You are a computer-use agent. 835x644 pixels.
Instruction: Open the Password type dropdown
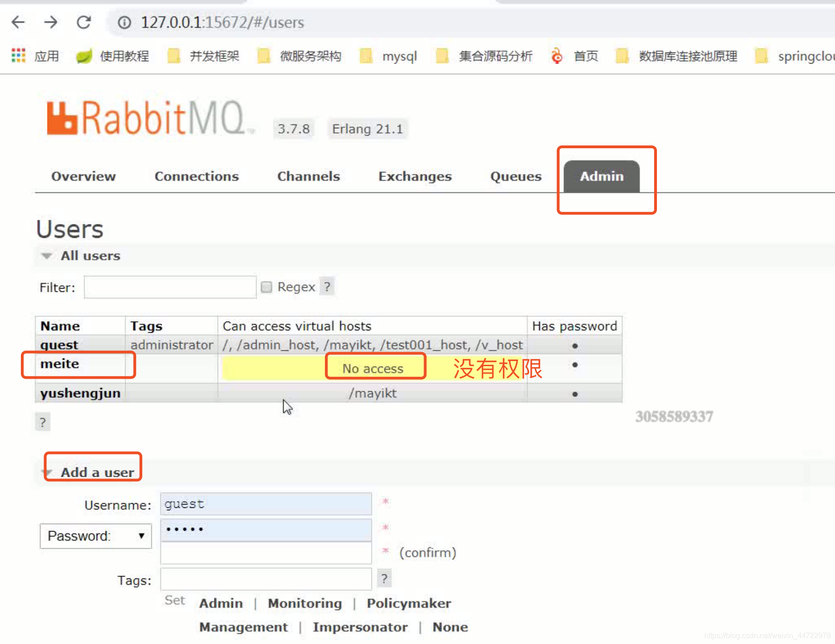coord(96,536)
